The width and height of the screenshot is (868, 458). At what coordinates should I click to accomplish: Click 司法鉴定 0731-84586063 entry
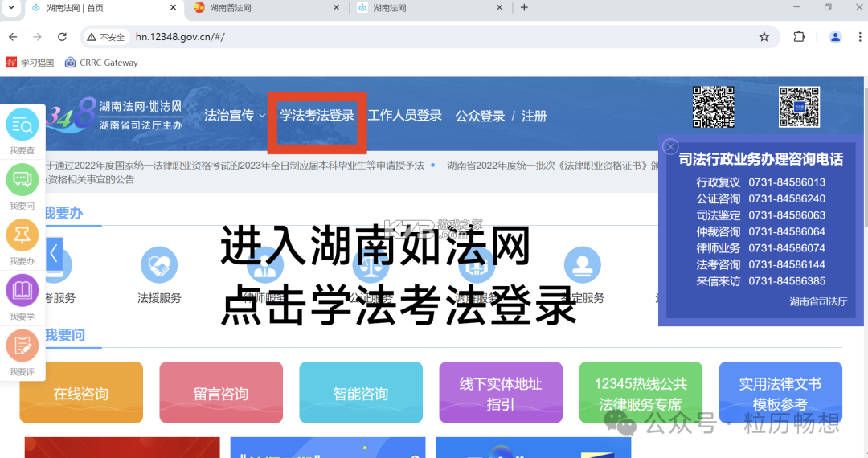(760, 215)
